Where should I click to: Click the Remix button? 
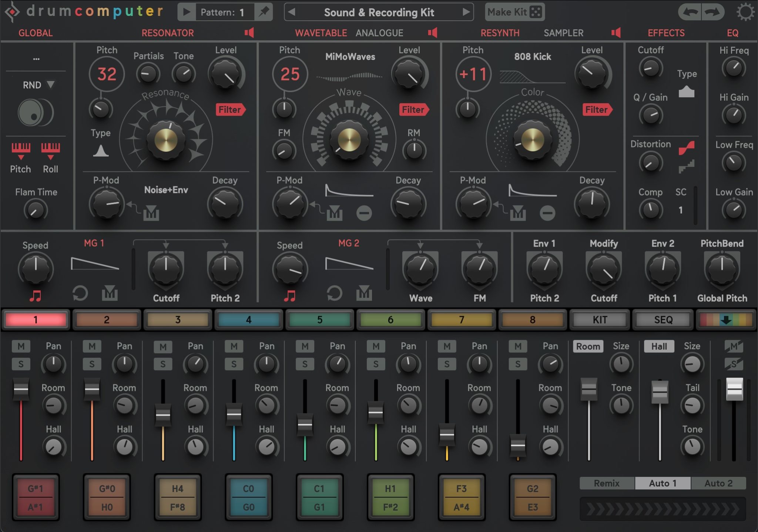[x=607, y=483]
